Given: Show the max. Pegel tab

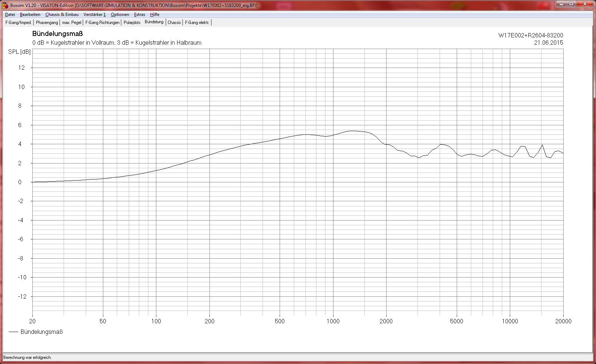Looking at the screenshot, I should pos(72,23).
